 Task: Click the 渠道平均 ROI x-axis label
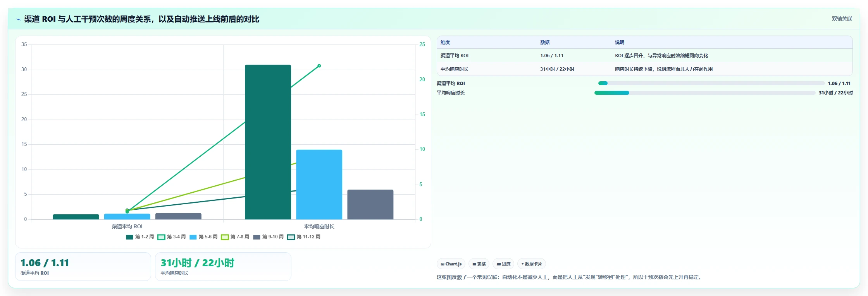[x=127, y=226]
